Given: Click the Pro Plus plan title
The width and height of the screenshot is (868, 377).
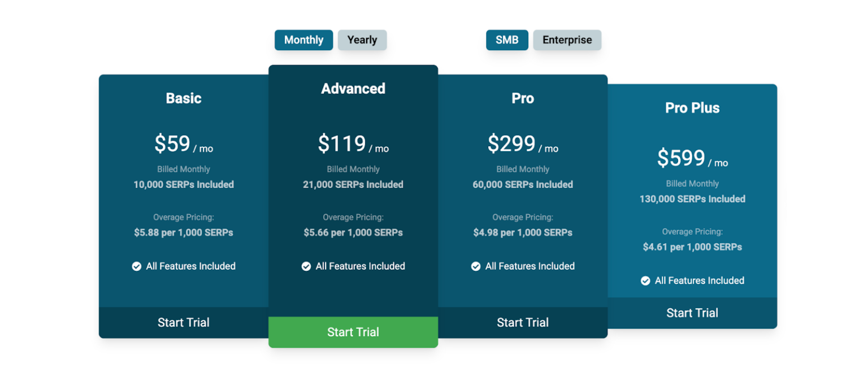Looking at the screenshot, I should pos(692,108).
